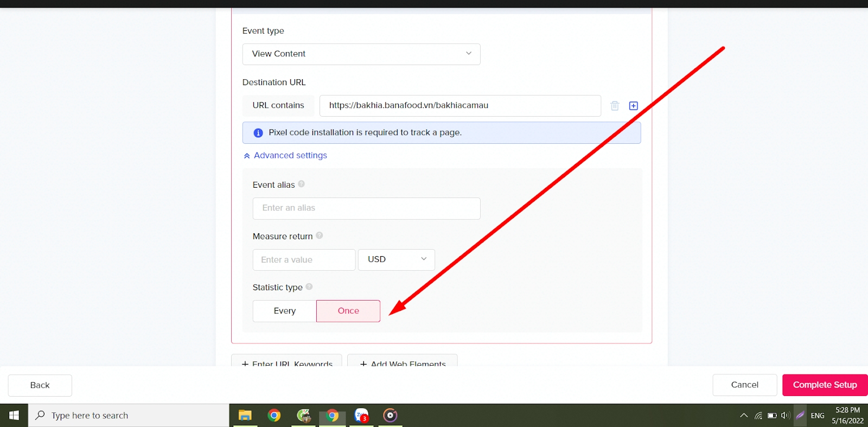Viewport: 868px width, 427px height.
Task: Add another URL rule with plus icon
Action: click(633, 106)
